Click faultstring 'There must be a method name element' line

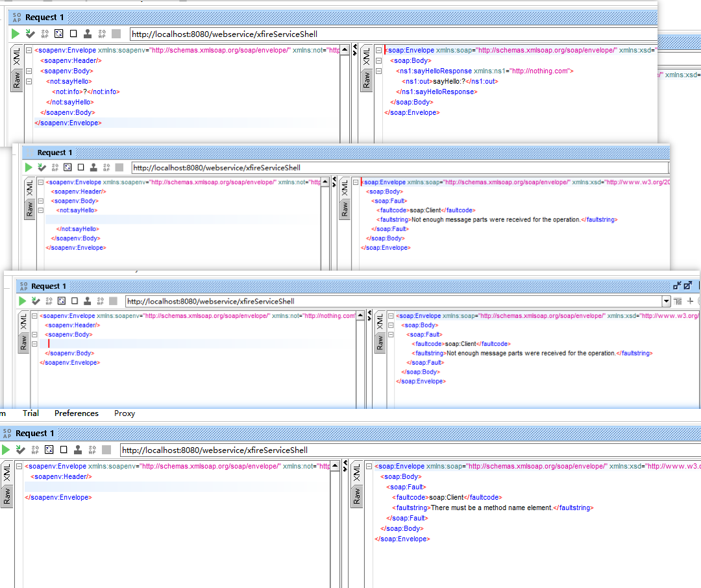point(493,508)
